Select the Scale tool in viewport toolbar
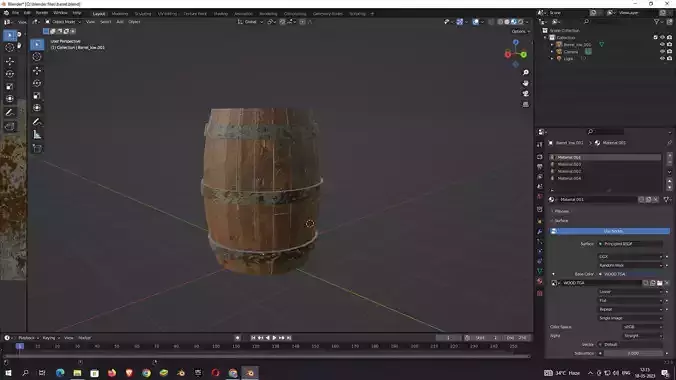Viewport: 676px width, 380px height. coord(37,95)
